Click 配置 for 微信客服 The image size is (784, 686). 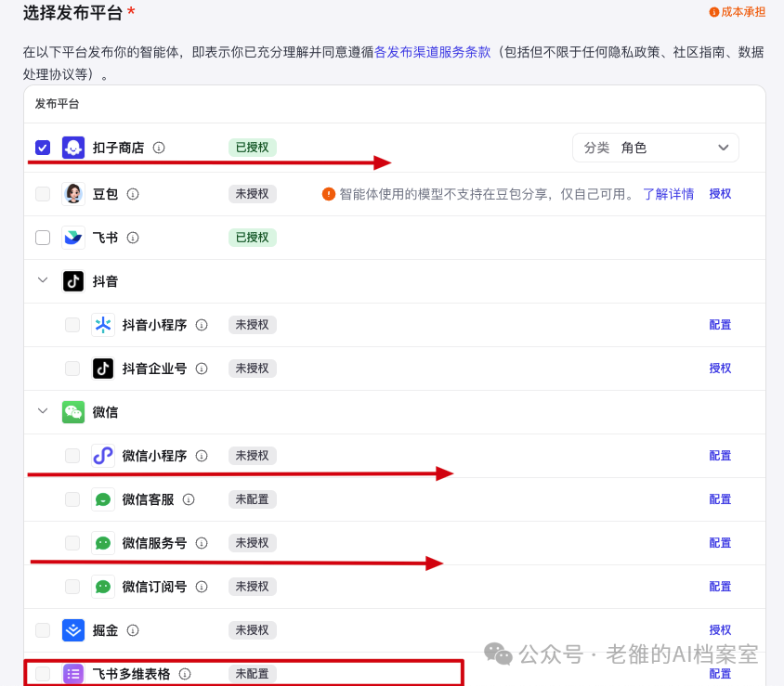(720, 499)
